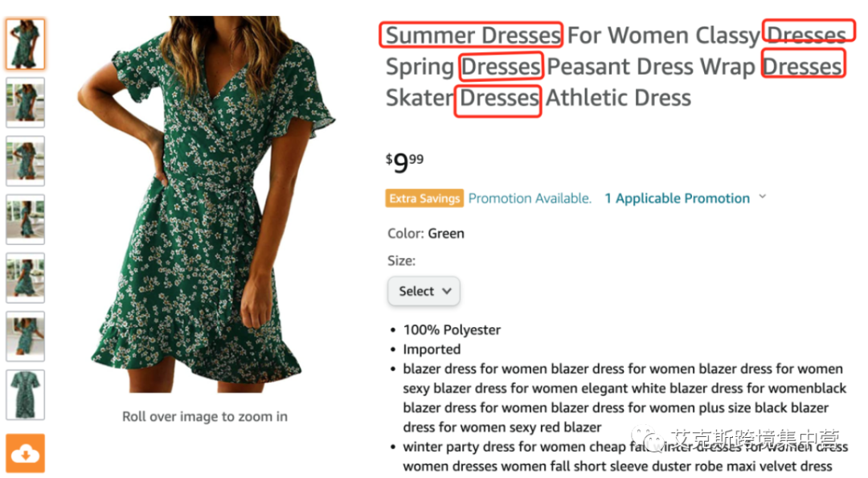This screenshot has height=478, width=868.
Task: Click the $9.99 price
Action: 404,163
